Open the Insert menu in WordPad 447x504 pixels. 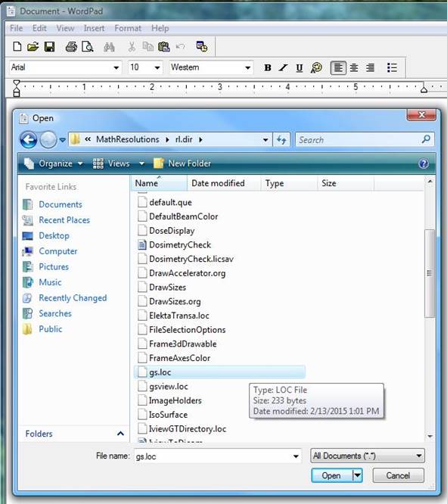pos(94,28)
